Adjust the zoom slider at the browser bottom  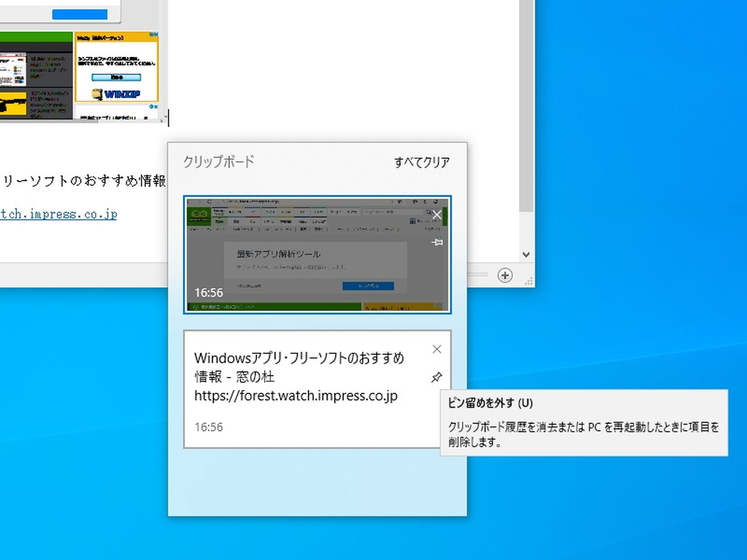point(478,274)
